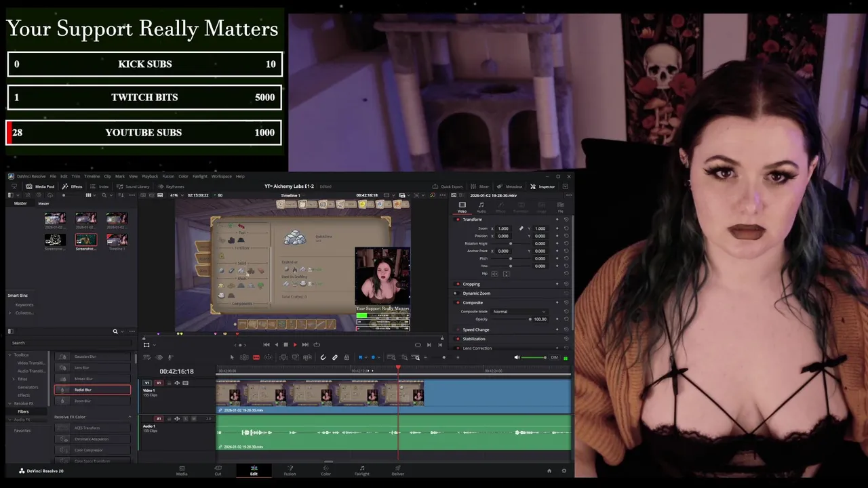Stop playback
This screenshot has width=868, height=488.
[285, 344]
